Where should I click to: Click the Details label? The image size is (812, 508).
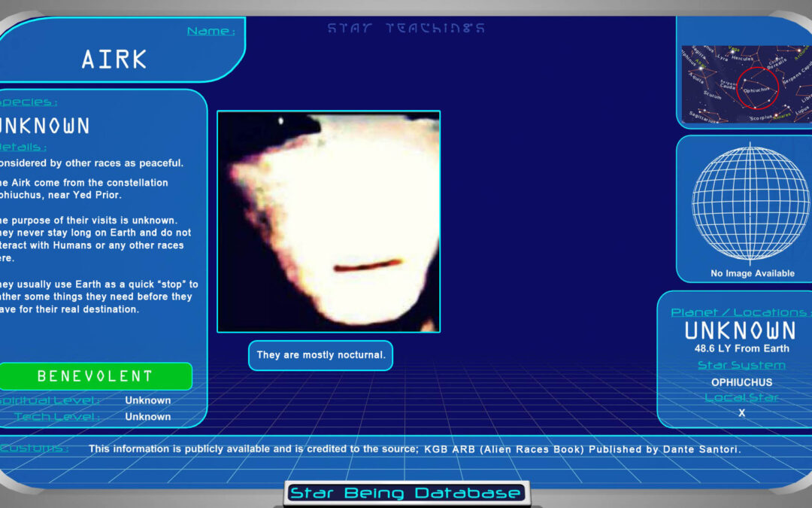click(x=23, y=148)
